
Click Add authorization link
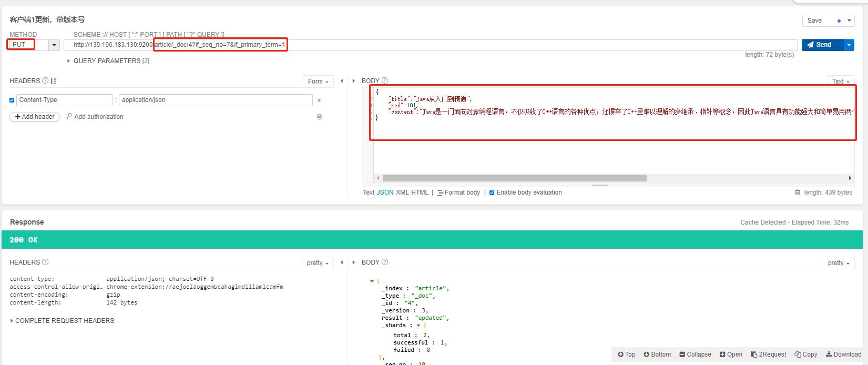point(95,117)
